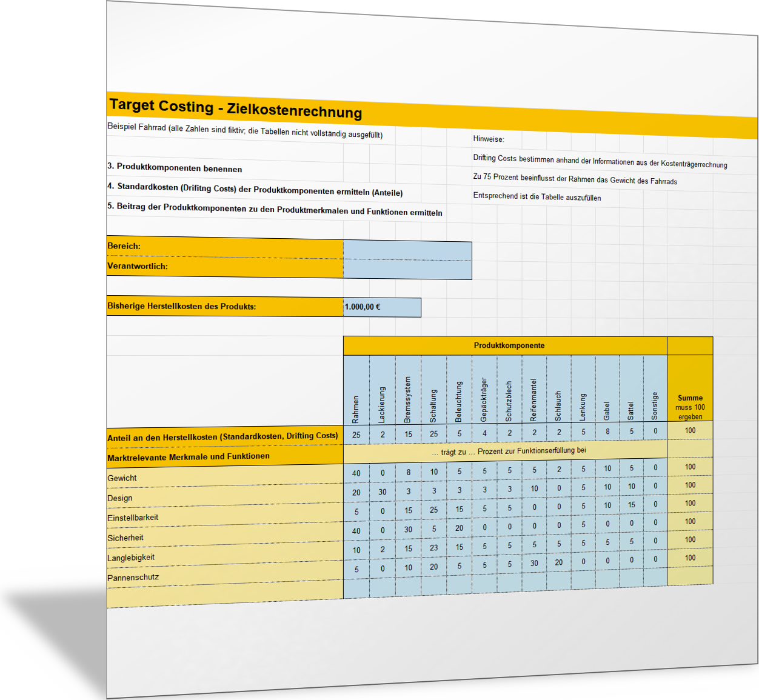Click the "Zu 75 Prozent beeinflusst" hint
Image resolution: width=759 pixels, height=700 pixels.
pyautogui.click(x=575, y=178)
